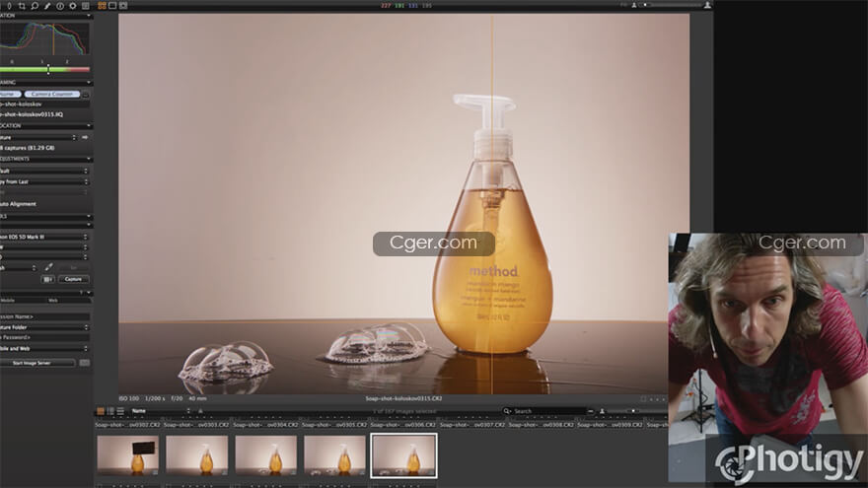
Task: Open the Capture Folder dropdown
Action: tap(44, 327)
